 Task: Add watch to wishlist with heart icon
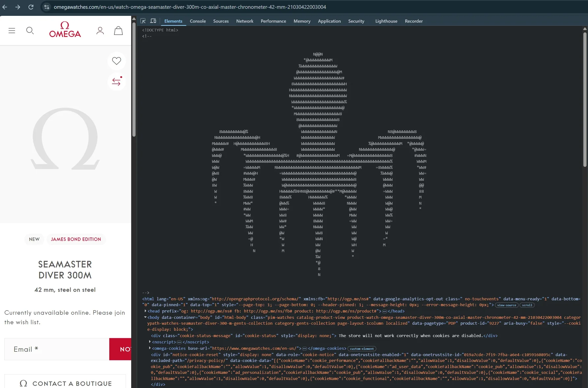pos(116,61)
